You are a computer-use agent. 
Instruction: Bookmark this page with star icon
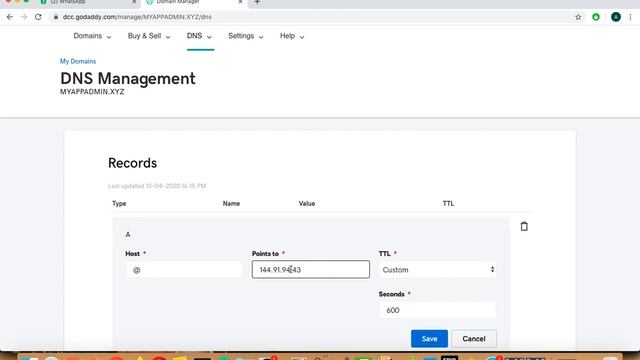[x=578, y=17]
